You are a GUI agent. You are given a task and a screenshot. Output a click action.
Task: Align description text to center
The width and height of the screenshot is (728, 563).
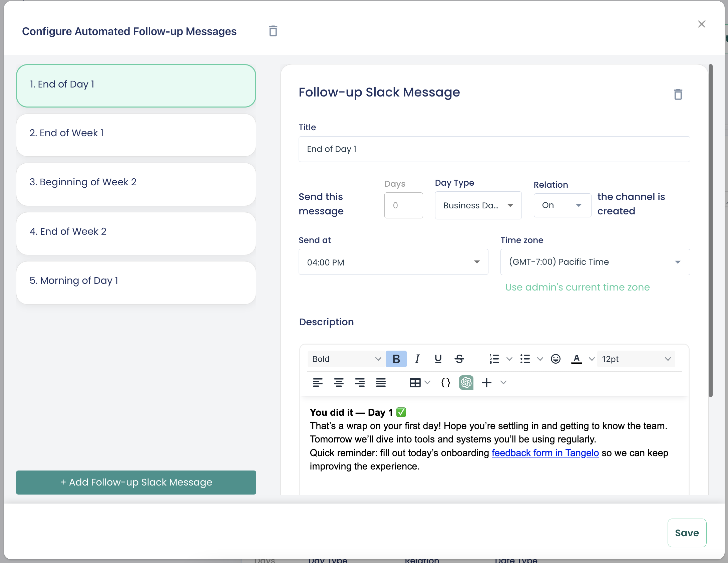[339, 383]
